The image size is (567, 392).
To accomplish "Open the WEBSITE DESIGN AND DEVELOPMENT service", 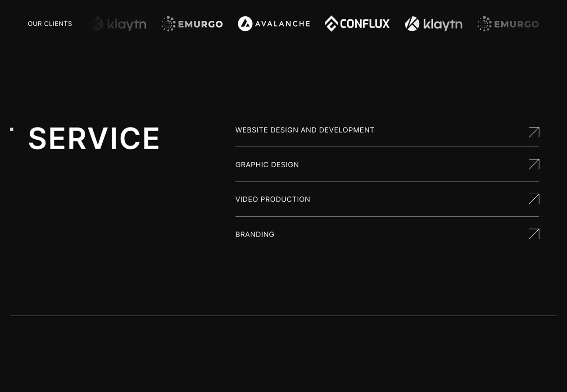I will point(305,130).
